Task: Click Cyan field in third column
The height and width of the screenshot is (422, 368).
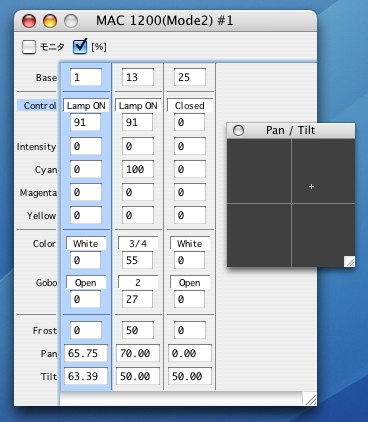Action: pyautogui.click(x=190, y=169)
